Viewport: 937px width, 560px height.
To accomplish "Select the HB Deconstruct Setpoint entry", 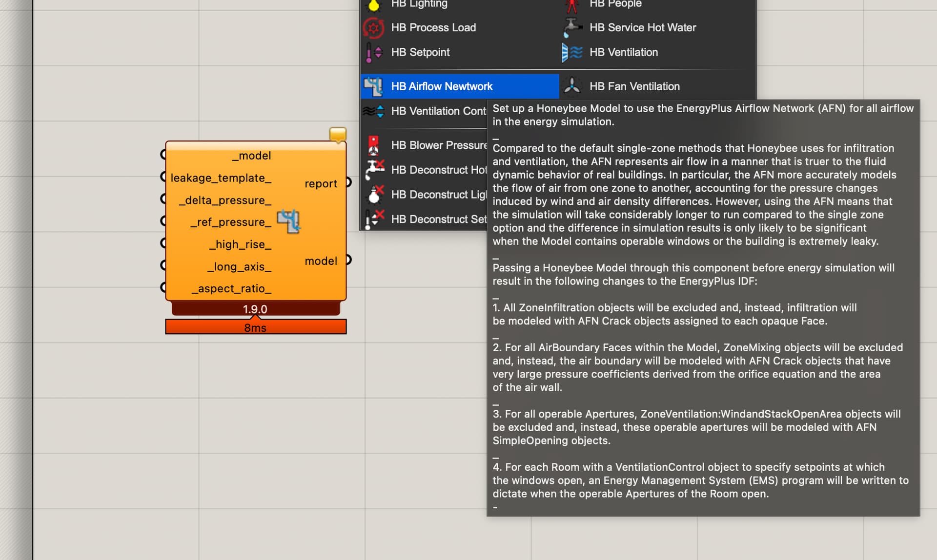I will point(438,220).
